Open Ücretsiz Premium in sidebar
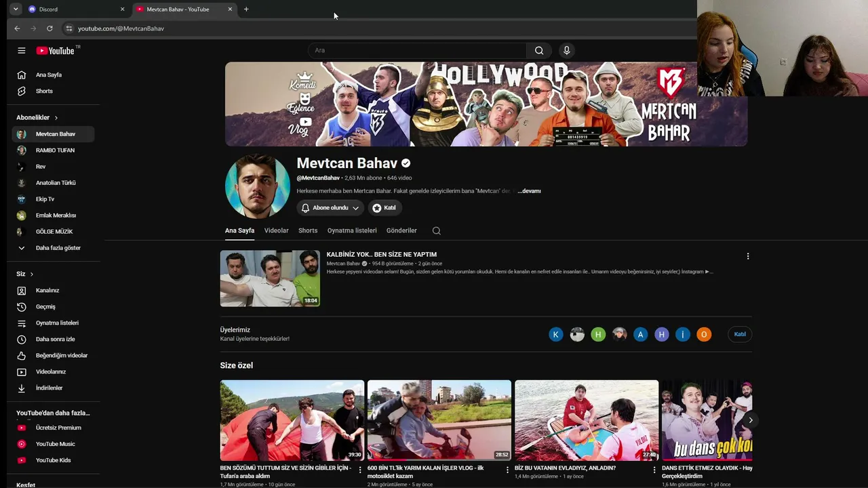Screen dimensions: 868x488 click(53, 428)
